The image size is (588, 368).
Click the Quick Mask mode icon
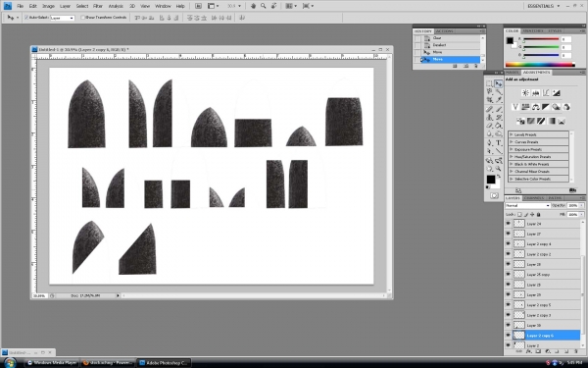pyautogui.click(x=494, y=195)
